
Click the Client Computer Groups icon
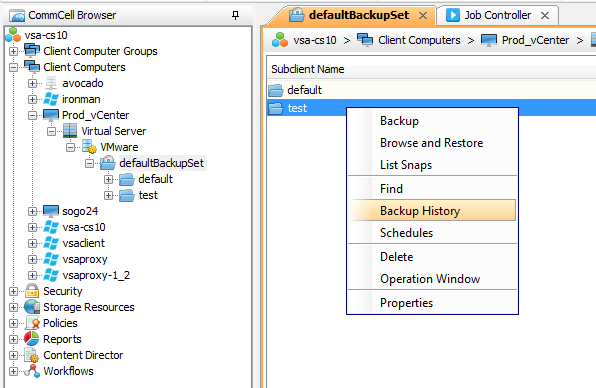(x=32, y=51)
